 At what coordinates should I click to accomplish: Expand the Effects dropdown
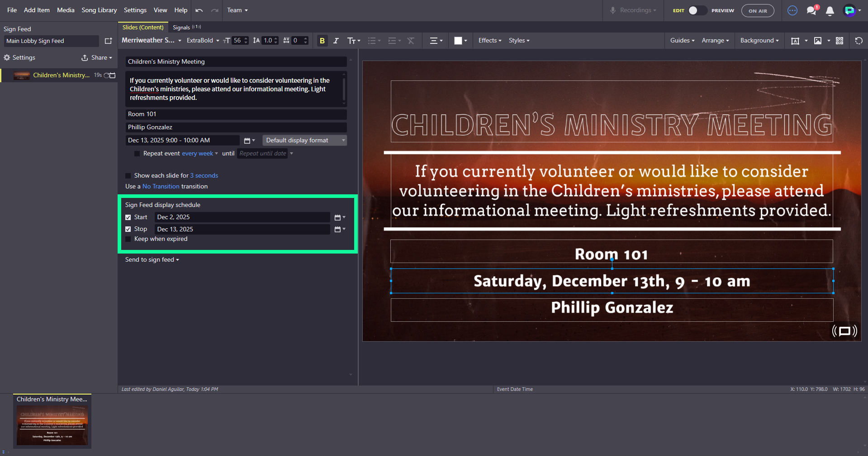click(x=490, y=40)
